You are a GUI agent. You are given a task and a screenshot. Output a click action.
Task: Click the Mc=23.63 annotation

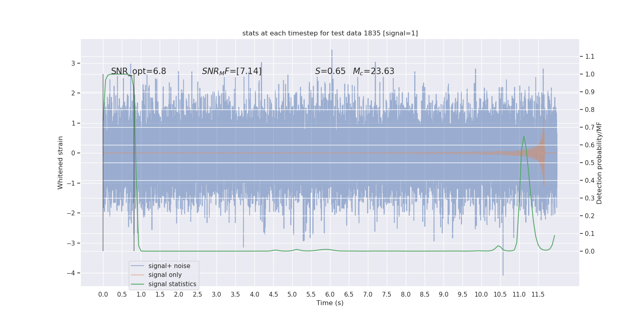(374, 71)
